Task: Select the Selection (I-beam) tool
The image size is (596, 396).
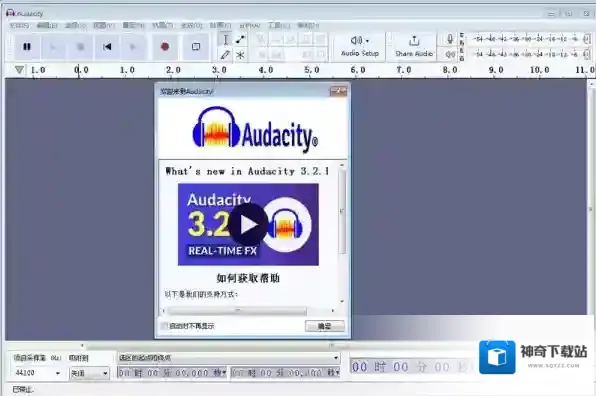Action: (225, 40)
